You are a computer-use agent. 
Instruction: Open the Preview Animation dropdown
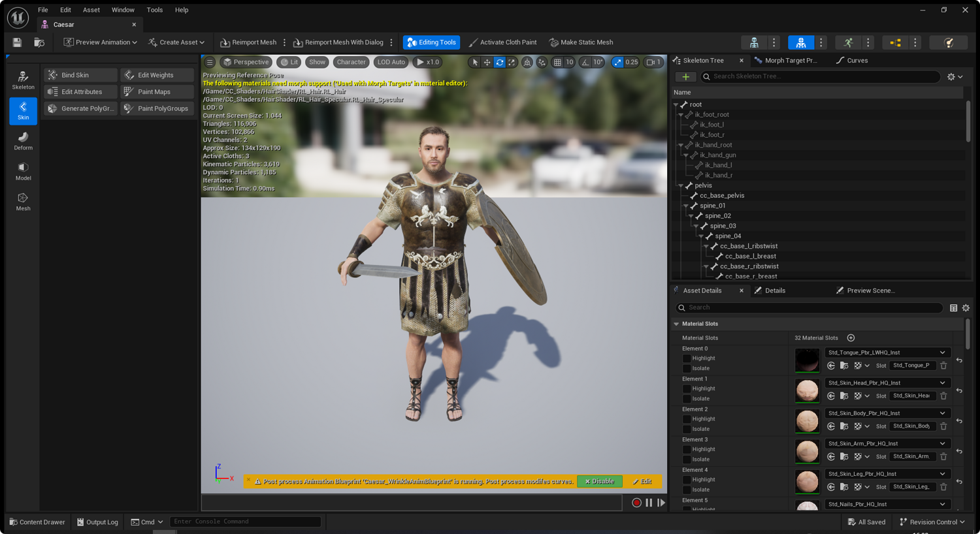[101, 42]
